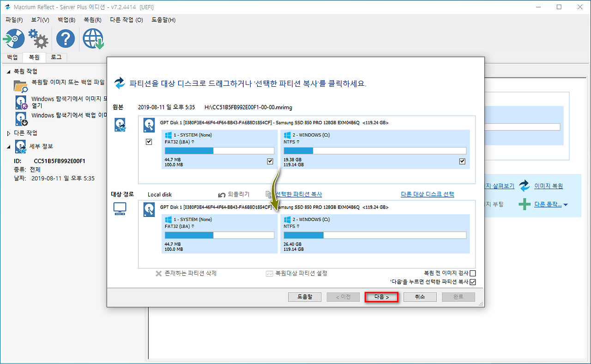Click the disk icon next to 세부 정보
The image size is (591, 364).
(21, 147)
